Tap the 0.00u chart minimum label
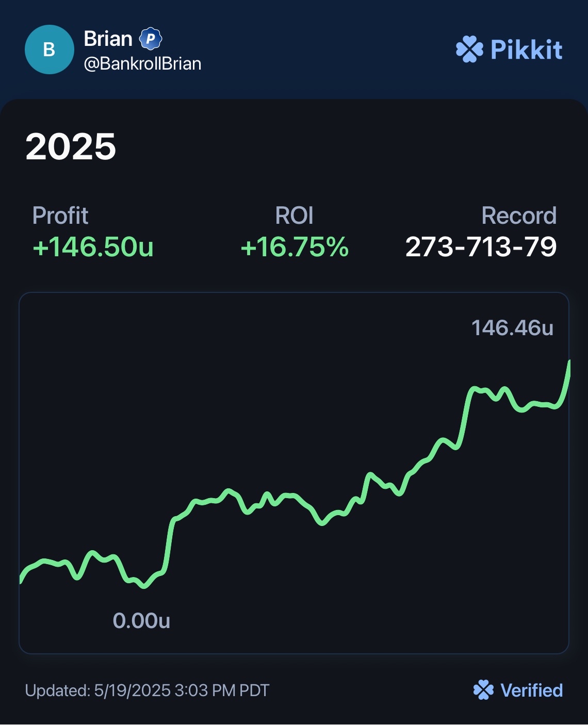Viewport: 588px width, 725px height. pyautogui.click(x=141, y=621)
